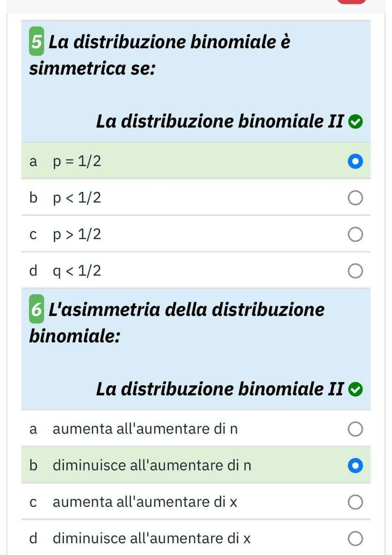Click green verified checkmark in question 5
This screenshot has width=392, height=555.
click(356, 122)
